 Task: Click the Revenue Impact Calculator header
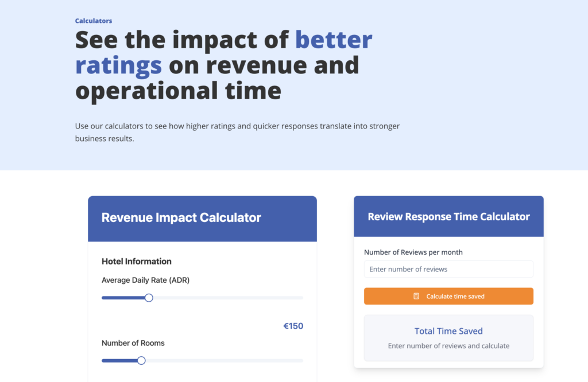point(181,218)
